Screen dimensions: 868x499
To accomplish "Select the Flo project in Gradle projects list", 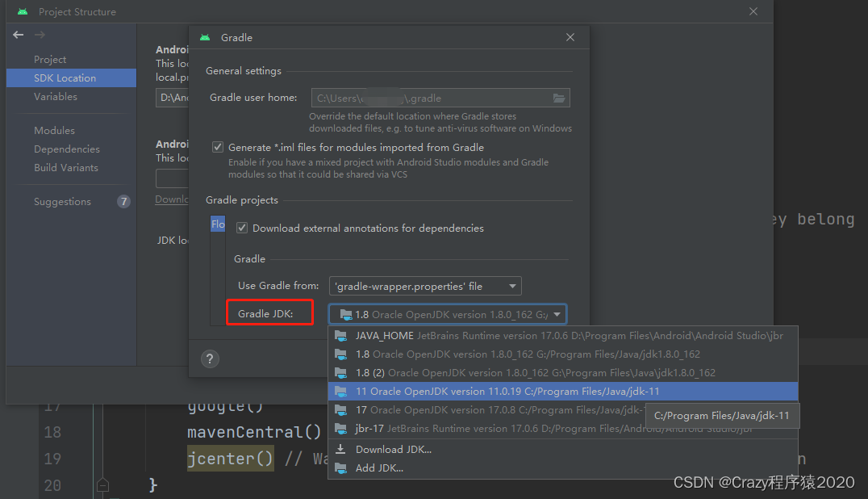I will tap(218, 224).
